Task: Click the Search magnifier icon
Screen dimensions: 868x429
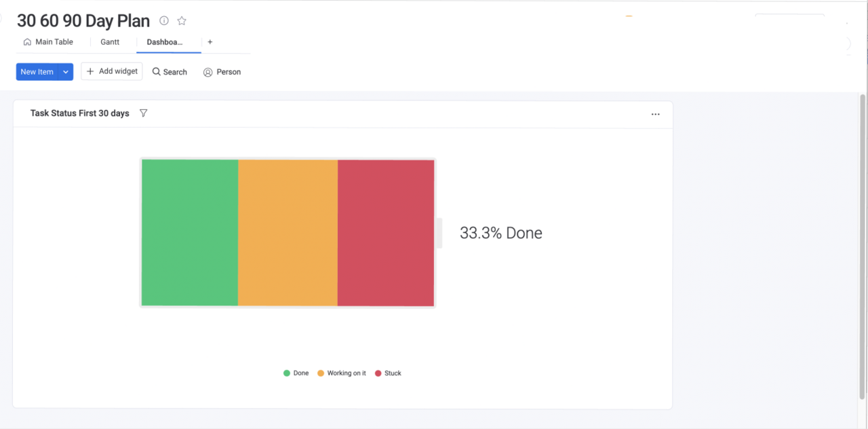Action: click(157, 72)
